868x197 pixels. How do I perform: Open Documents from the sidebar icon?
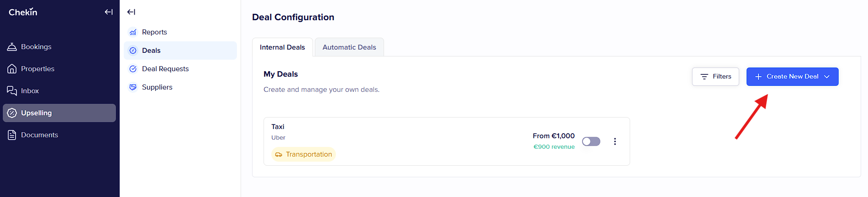(x=12, y=135)
